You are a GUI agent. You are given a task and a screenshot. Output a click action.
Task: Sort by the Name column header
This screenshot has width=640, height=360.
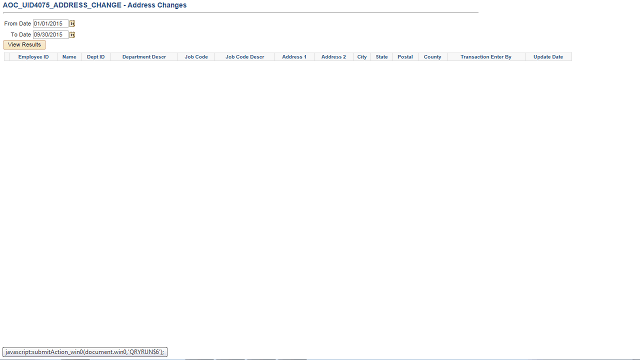pyautogui.click(x=69, y=57)
